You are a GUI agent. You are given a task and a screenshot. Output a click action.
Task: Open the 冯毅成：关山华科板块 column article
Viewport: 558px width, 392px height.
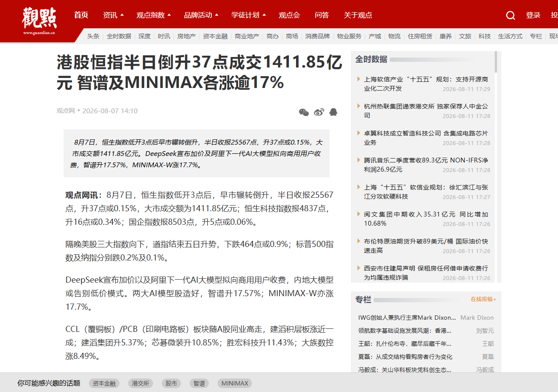click(x=405, y=370)
